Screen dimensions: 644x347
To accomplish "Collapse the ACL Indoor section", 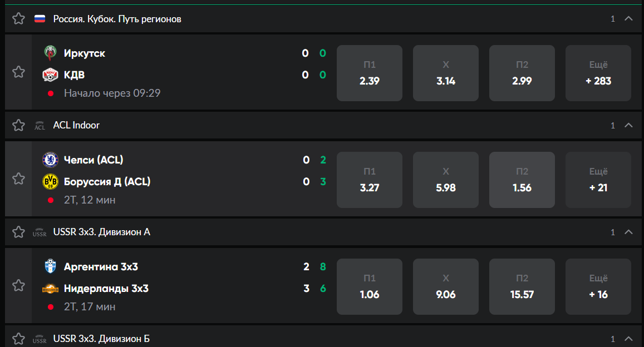I will pyautogui.click(x=628, y=125).
